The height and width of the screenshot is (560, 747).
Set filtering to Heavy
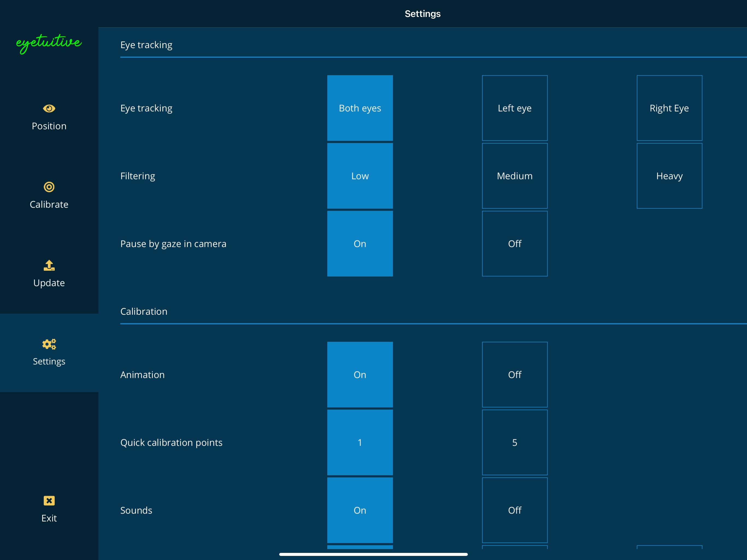tap(669, 176)
